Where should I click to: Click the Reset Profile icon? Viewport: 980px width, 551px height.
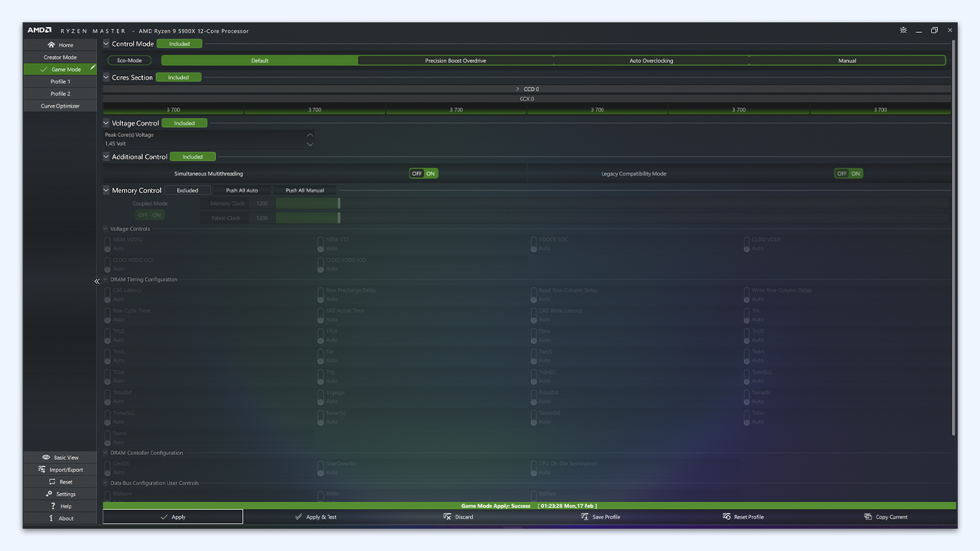point(727,517)
